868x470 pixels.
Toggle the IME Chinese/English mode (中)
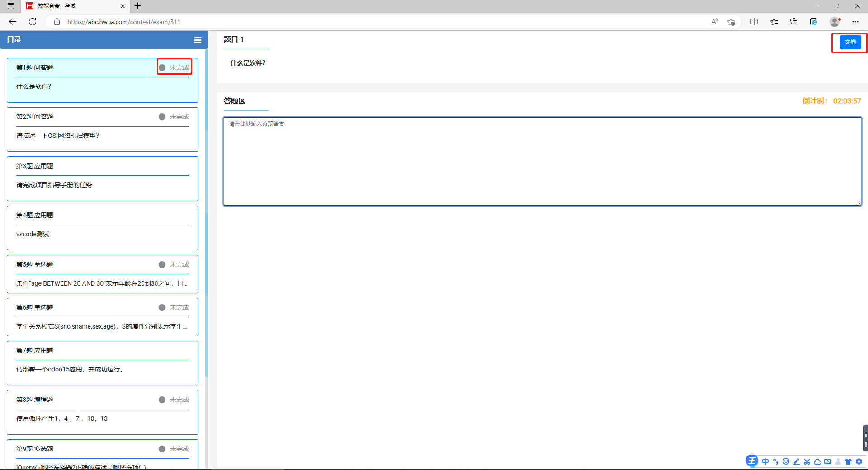tap(765, 461)
